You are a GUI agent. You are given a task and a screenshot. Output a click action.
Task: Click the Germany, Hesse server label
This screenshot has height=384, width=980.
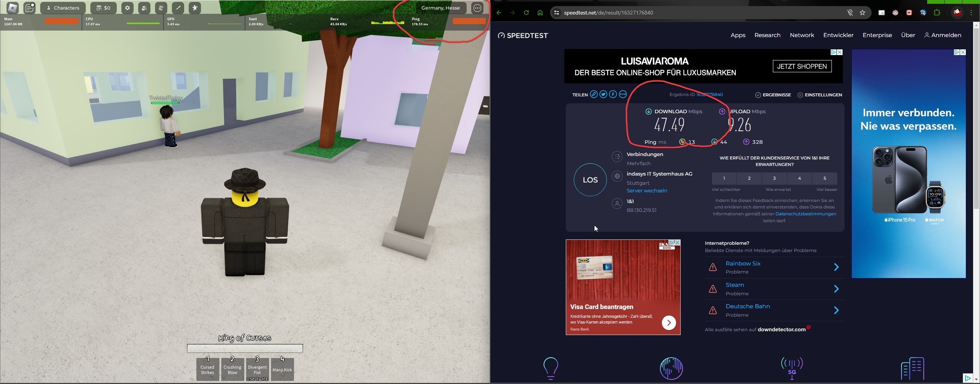441,8
